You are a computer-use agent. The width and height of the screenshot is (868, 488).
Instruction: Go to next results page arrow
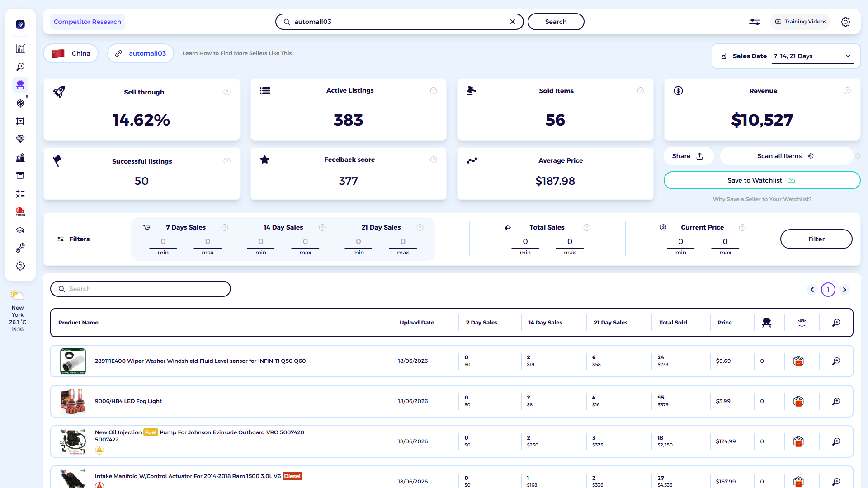[844, 290]
